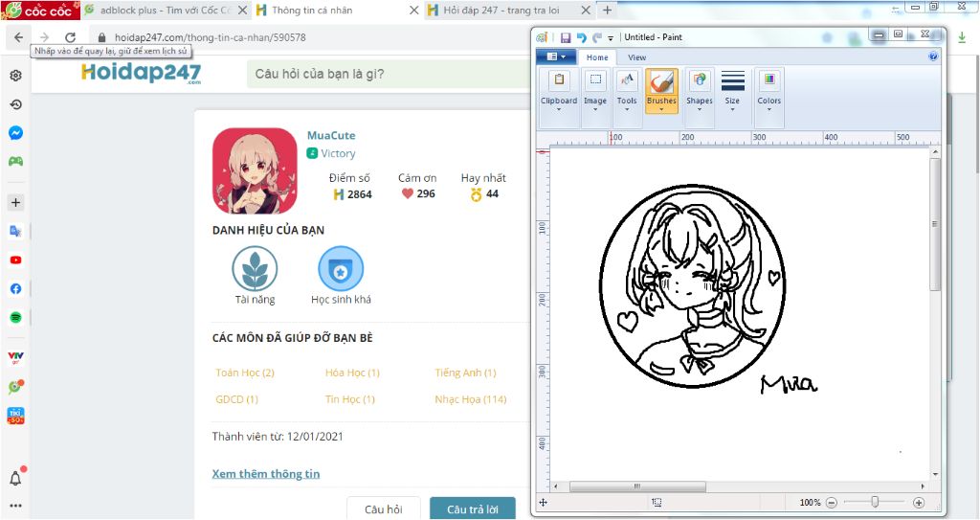This screenshot has width=980, height=520.
Task: Click the Cốc Cốc logo button
Action: point(40,10)
